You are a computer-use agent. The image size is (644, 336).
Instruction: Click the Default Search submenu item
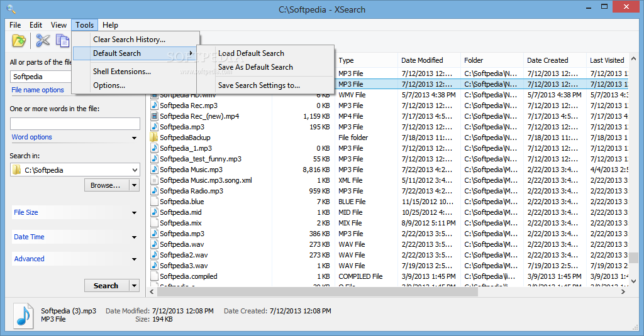[x=135, y=53]
